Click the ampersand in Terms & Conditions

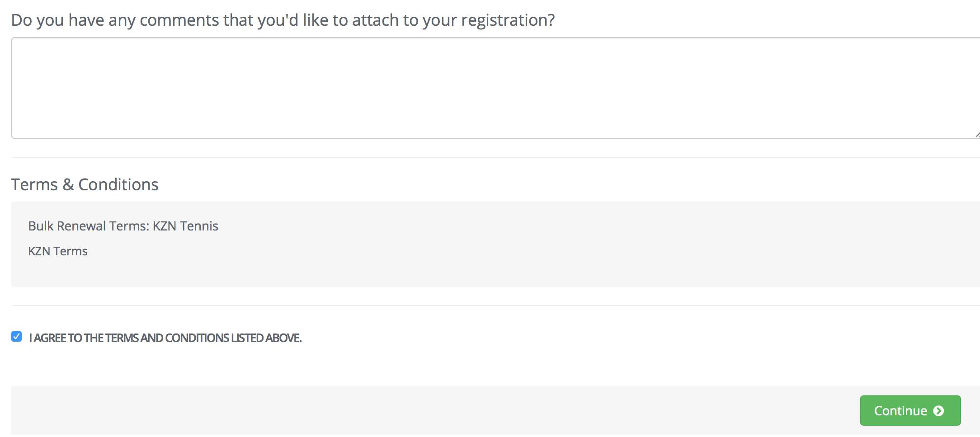point(68,185)
